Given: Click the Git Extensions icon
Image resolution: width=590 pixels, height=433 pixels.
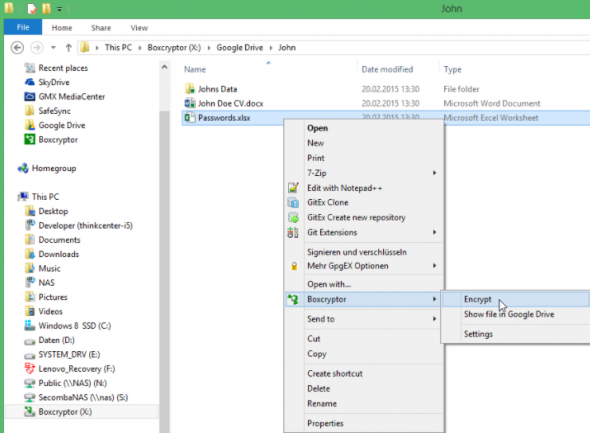Looking at the screenshot, I should (293, 232).
